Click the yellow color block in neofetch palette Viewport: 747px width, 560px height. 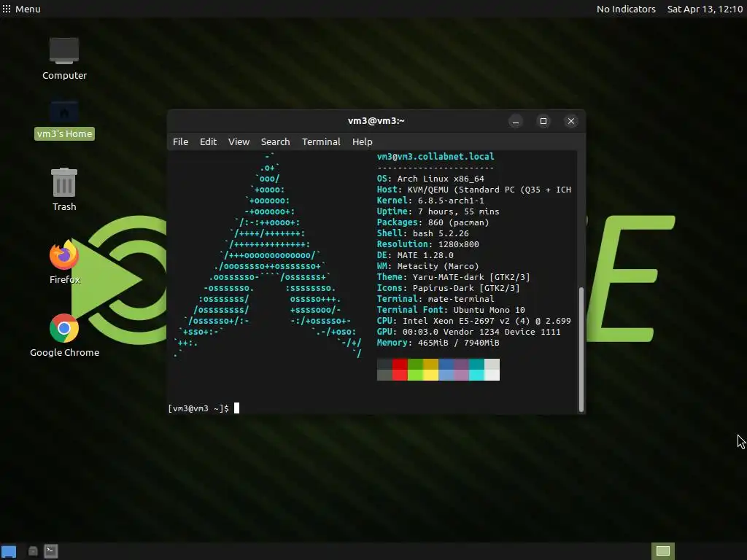(430, 370)
